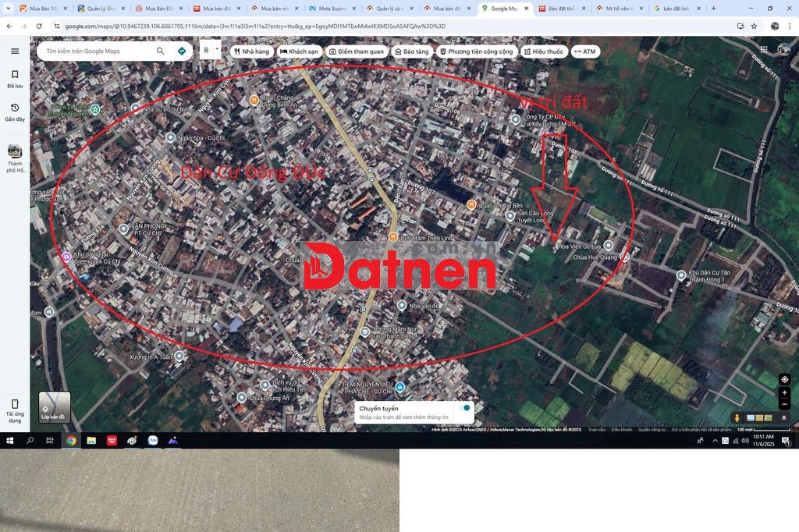This screenshot has width=799, height=532.
Task: Bookmark page with the star icon
Action: 755,26
